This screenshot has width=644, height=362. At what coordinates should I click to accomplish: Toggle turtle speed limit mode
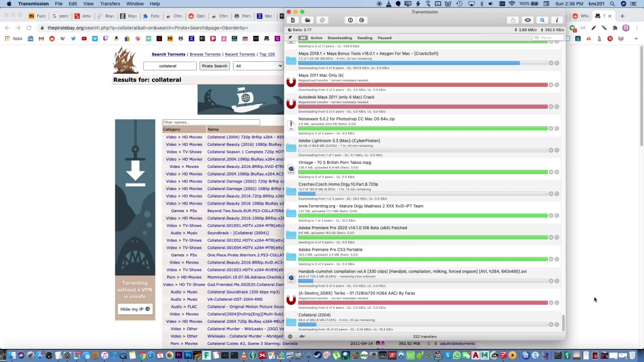point(302,336)
